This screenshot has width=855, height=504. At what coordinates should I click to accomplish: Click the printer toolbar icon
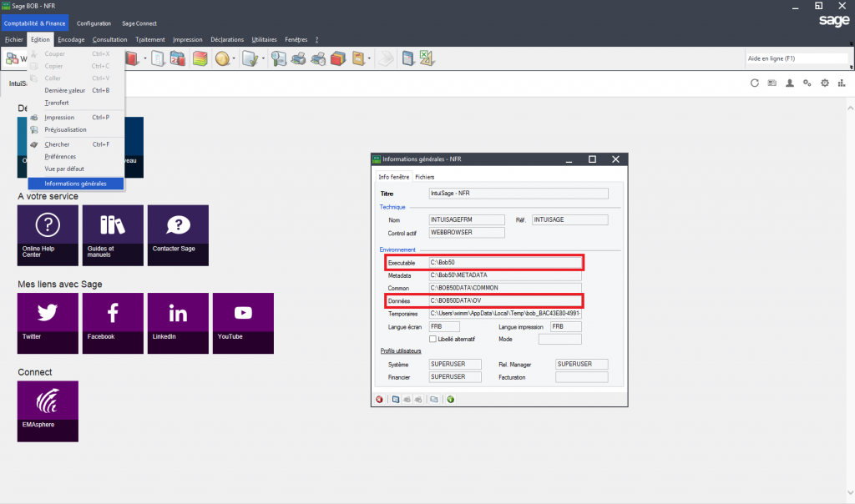(298, 59)
